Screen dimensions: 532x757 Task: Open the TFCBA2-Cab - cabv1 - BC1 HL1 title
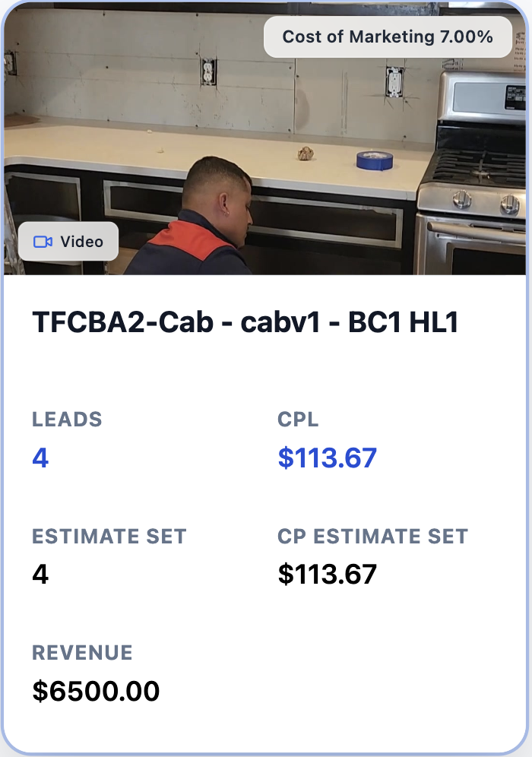(x=245, y=322)
